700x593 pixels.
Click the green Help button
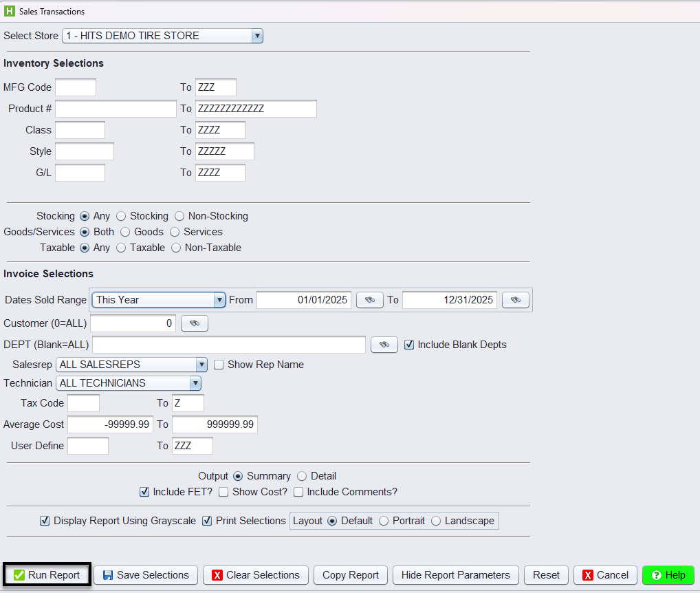coord(668,575)
